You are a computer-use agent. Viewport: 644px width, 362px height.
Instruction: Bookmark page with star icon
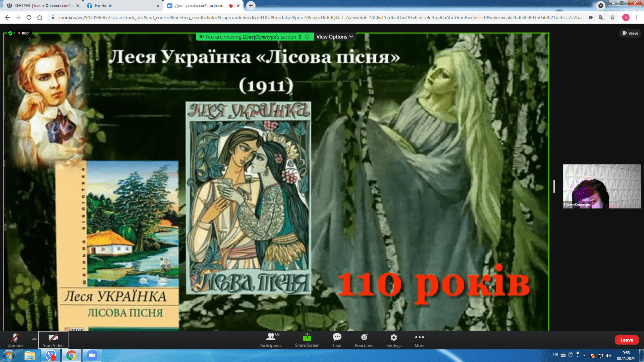612,17
